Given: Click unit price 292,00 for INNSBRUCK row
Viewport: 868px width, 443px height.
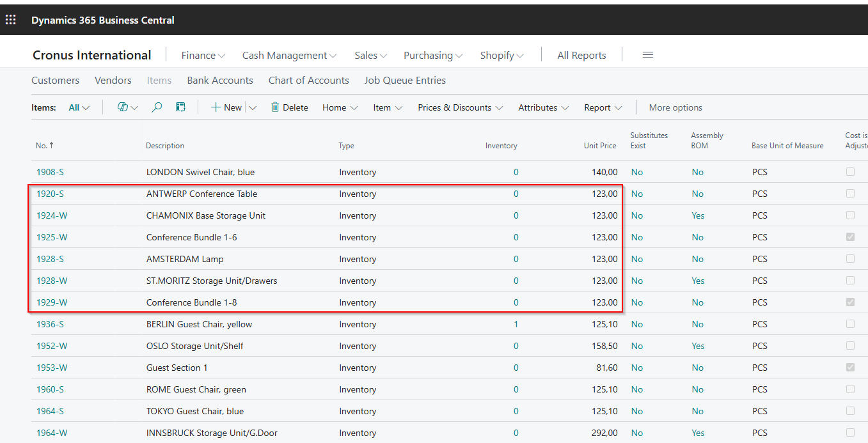Looking at the screenshot, I should (x=604, y=433).
